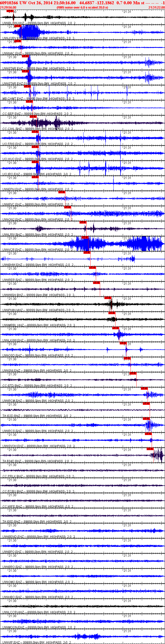Click the "JORV EHZ" station label
165x644 pixels.
click(15, 38)
